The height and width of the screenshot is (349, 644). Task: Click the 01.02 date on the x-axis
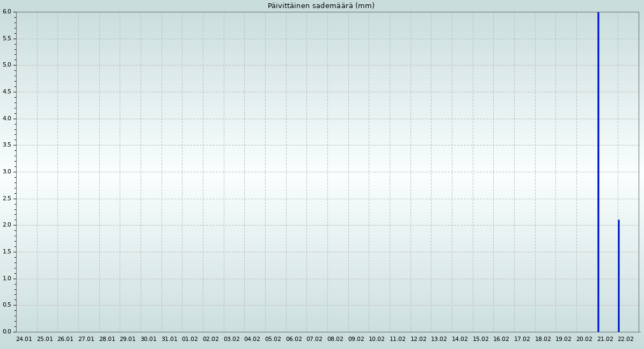coord(190,339)
